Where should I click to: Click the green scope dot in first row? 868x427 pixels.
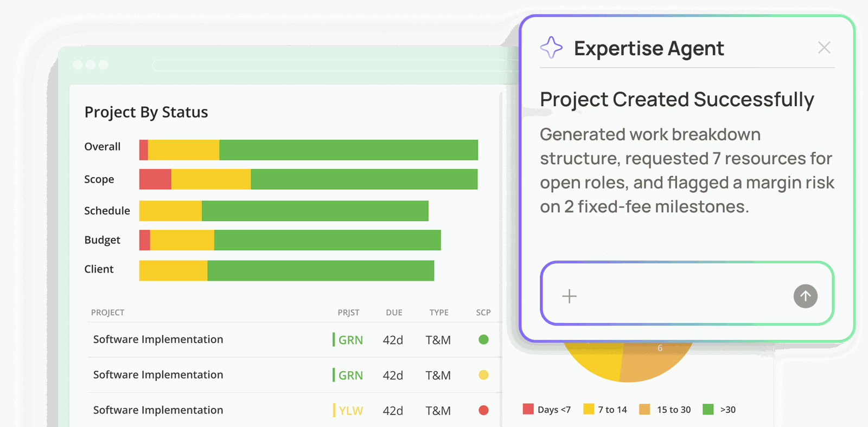click(483, 340)
